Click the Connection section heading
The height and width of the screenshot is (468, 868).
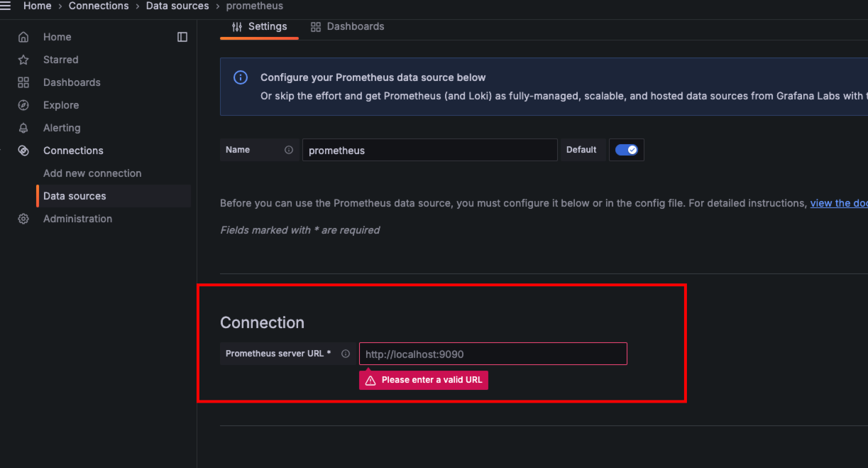(262, 322)
